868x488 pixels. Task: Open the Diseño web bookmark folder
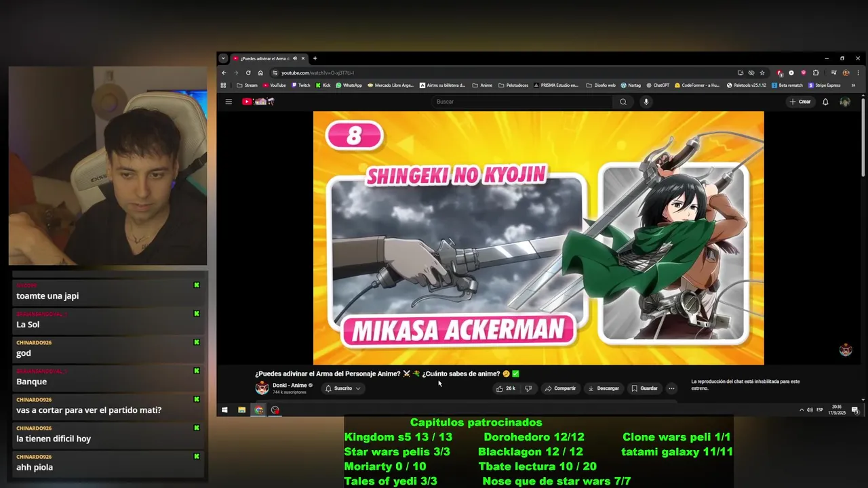tap(601, 85)
